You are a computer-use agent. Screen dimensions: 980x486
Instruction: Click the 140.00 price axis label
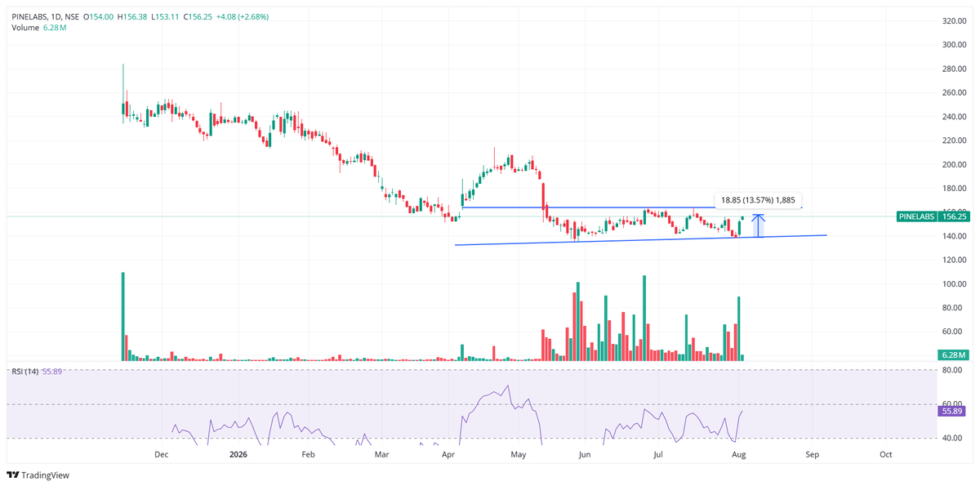click(953, 237)
